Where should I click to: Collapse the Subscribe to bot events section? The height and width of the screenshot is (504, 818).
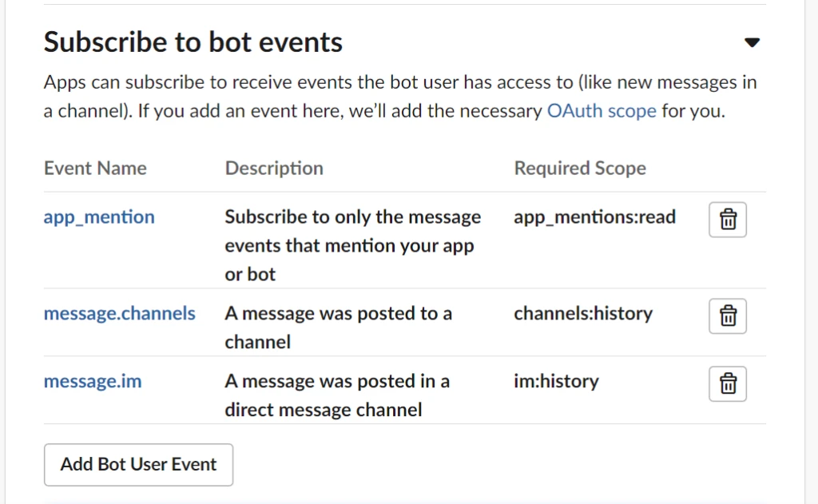tap(752, 43)
